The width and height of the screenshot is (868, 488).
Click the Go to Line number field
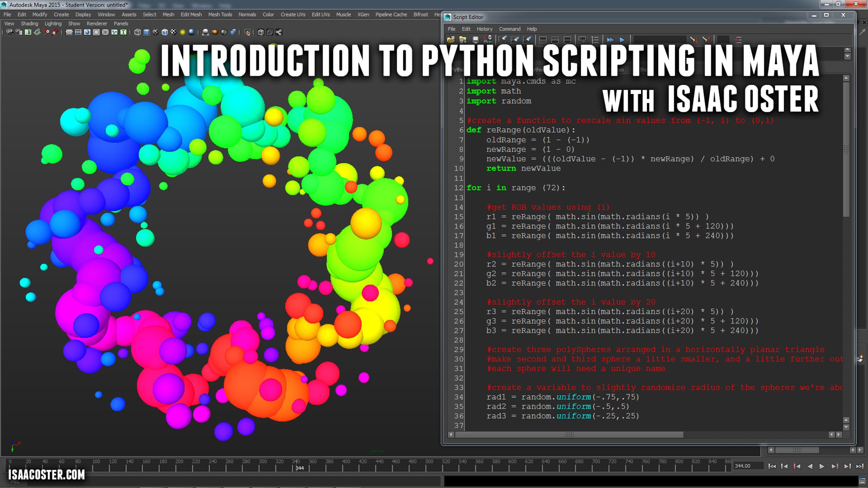723,40
